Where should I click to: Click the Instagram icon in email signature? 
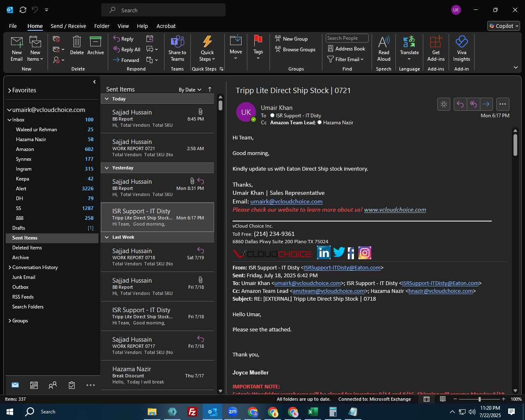pos(365,253)
